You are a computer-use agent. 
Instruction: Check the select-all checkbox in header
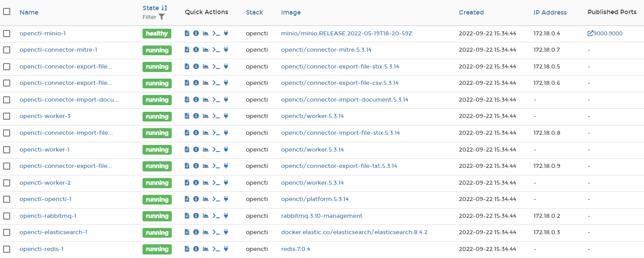pos(6,12)
